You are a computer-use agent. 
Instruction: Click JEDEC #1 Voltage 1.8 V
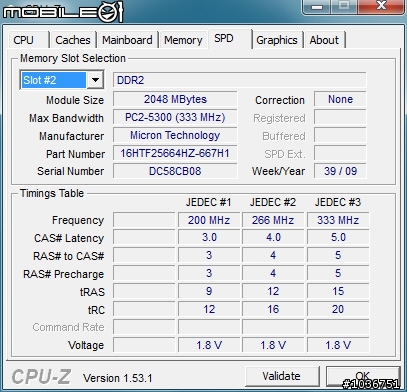coord(209,345)
